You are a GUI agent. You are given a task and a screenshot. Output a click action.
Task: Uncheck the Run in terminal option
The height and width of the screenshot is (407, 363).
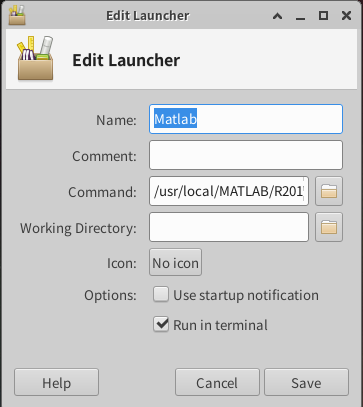click(x=161, y=324)
